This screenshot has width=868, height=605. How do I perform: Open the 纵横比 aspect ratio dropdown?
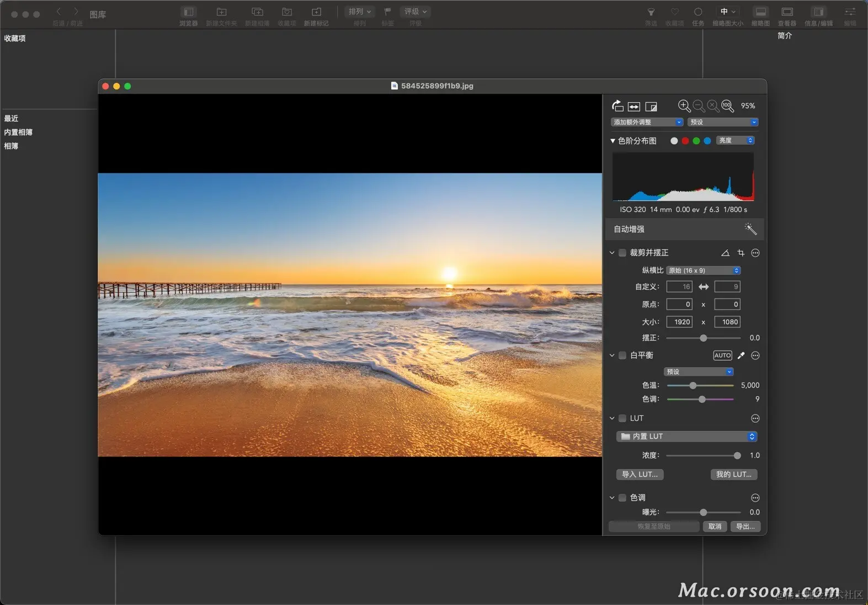point(703,270)
